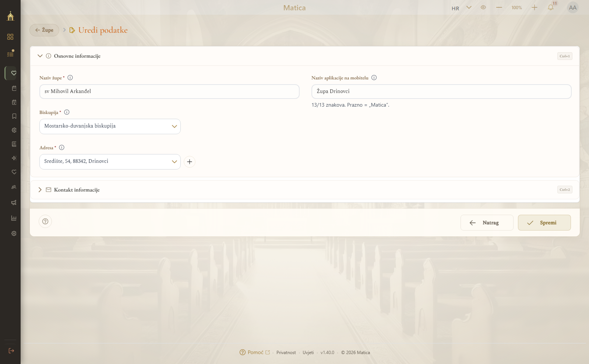Image resolution: width=589 pixels, height=364 pixels.
Task: Add a new address with plus button
Action: 190,162
